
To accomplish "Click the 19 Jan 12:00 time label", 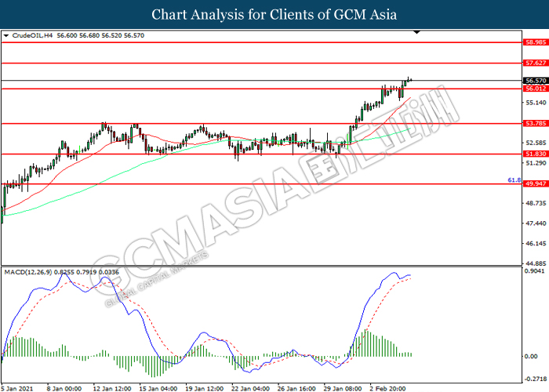I will [x=204, y=389].
